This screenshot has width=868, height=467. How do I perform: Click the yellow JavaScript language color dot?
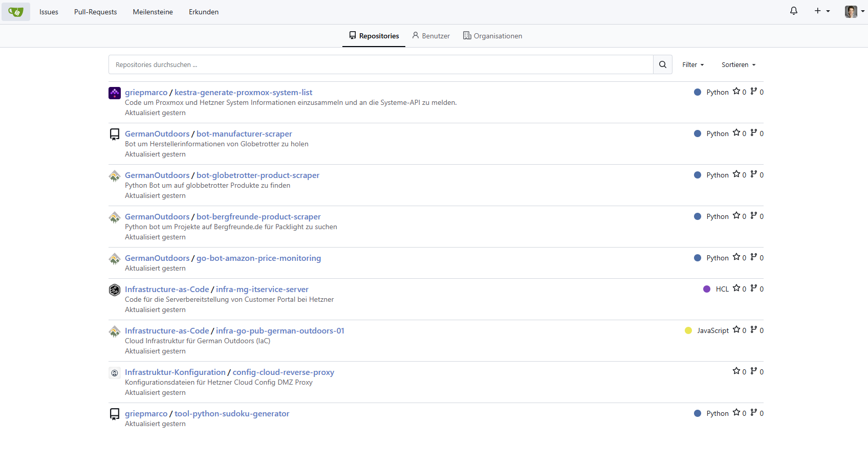pyautogui.click(x=688, y=330)
